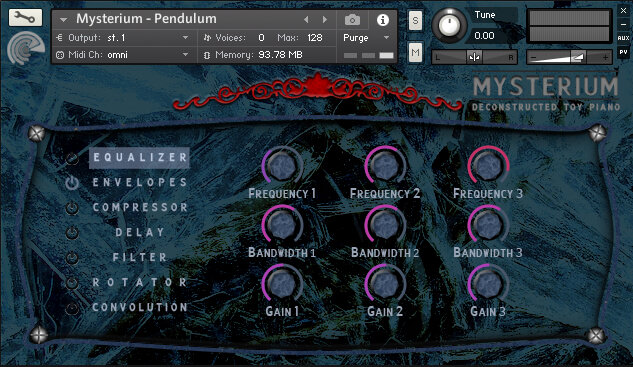Click the PV button

623,52
